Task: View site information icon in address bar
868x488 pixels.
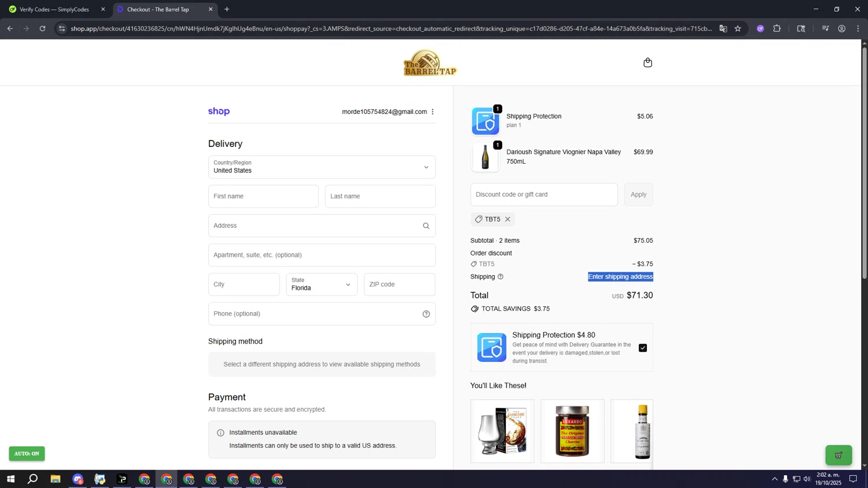Action: (x=62, y=28)
